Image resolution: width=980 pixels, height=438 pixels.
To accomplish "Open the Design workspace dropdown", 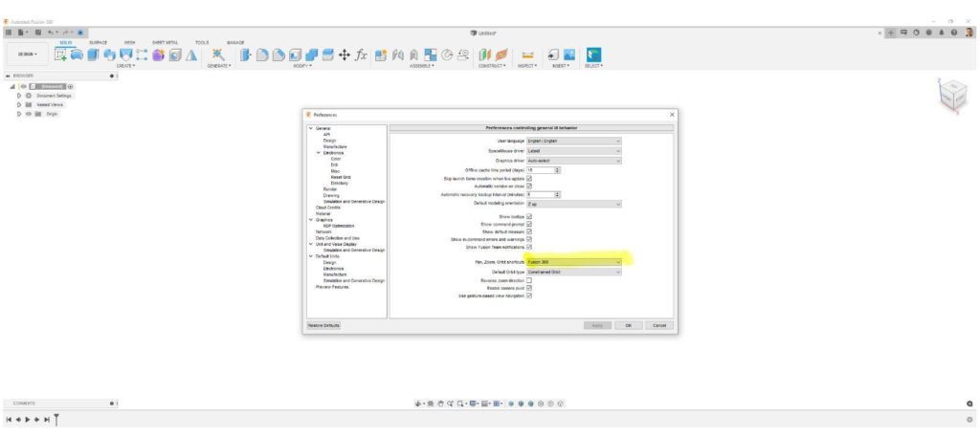I will (27, 55).
